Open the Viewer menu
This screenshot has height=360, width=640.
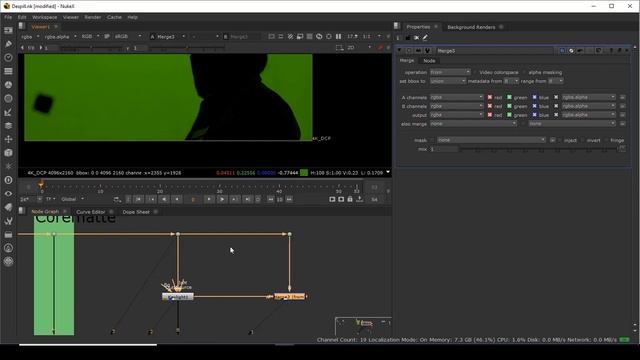pyautogui.click(x=71, y=17)
